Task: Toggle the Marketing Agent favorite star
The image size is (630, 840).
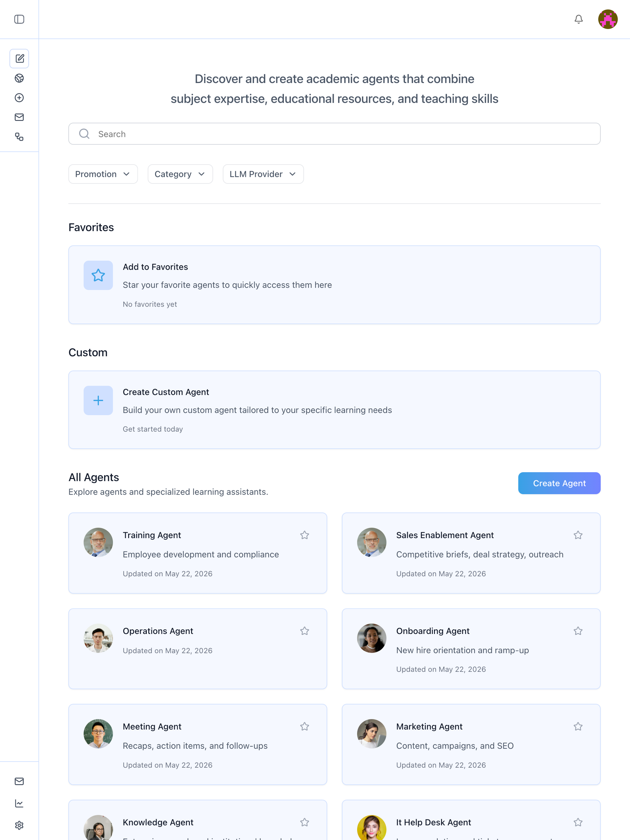Action: pos(578,727)
